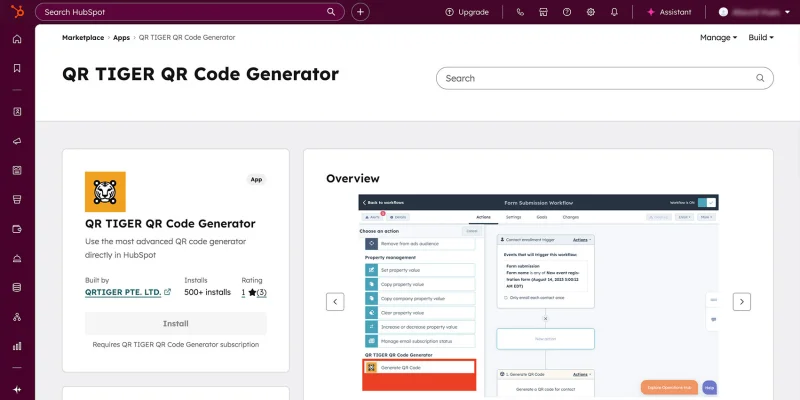Click the Upgrade button in top bar
The image size is (800, 400).
[467, 12]
